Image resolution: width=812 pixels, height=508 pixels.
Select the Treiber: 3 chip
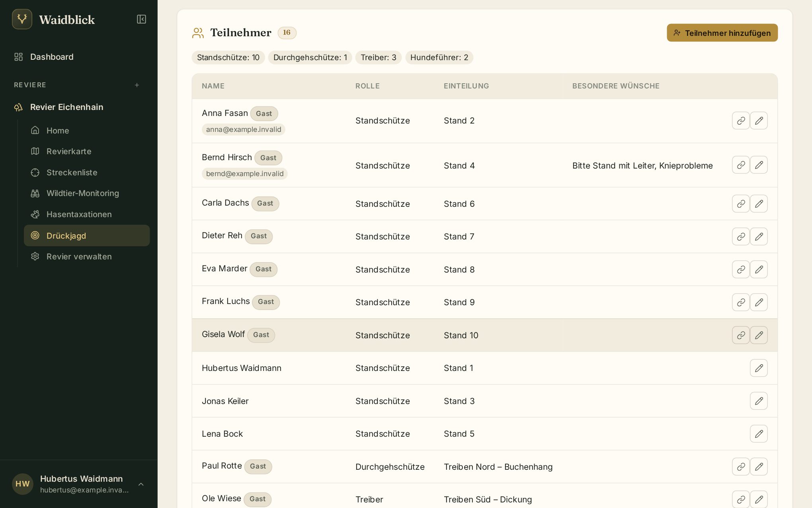378,57
